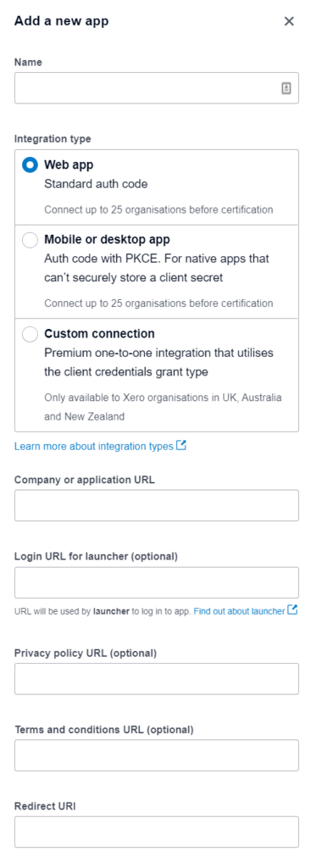Screen dimensions: 311x868
Task: Follow the Find out about launcher link
Action: pyautogui.click(x=239, y=611)
